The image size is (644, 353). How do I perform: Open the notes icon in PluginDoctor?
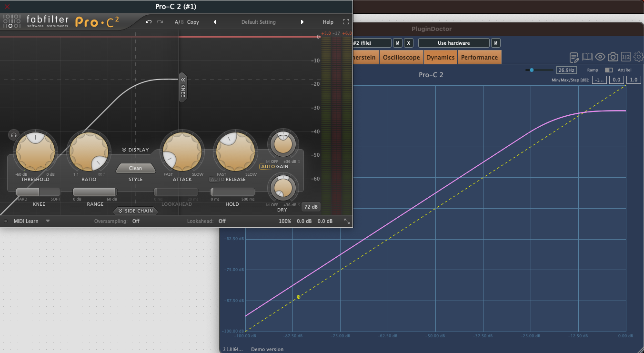point(574,57)
